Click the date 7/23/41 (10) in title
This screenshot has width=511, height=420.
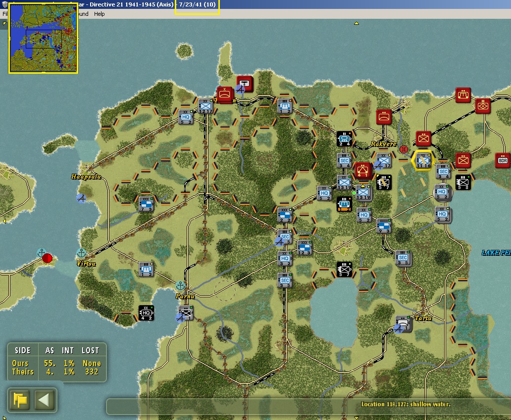[x=197, y=4]
